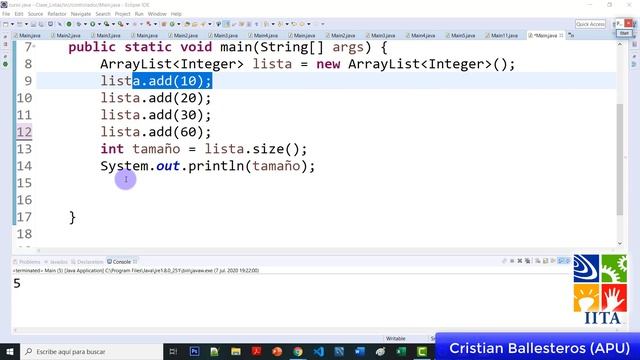The width and height of the screenshot is (640, 360).
Task: Click the ArrayList<Integer> declaration on line 8
Action: [308, 64]
